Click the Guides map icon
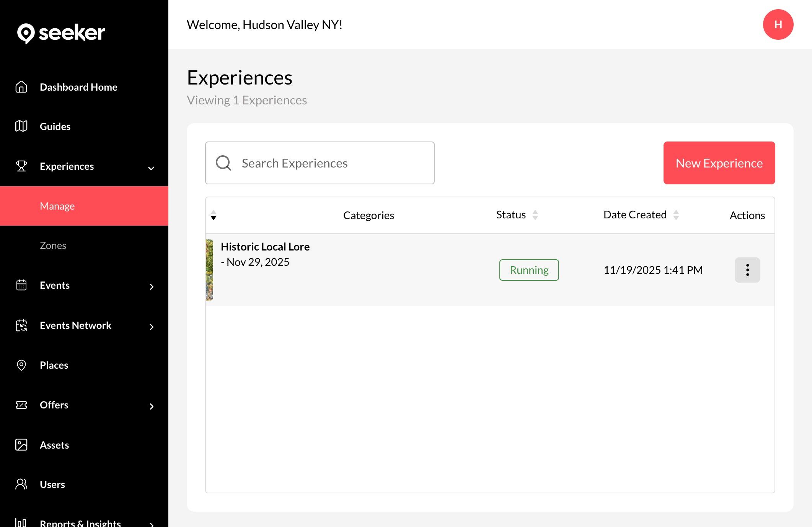The width and height of the screenshot is (812, 527). [21, 126]
